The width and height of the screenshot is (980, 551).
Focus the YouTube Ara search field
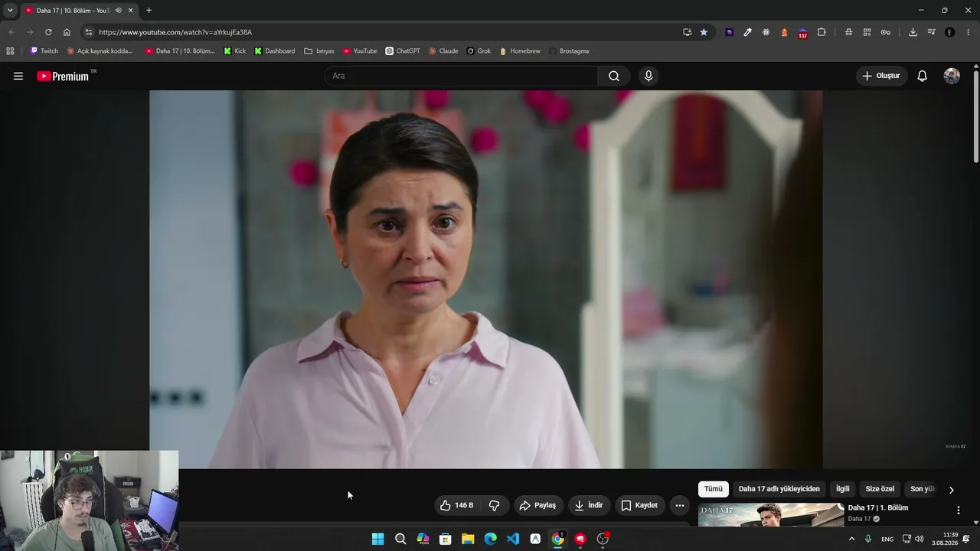(461, 76)
